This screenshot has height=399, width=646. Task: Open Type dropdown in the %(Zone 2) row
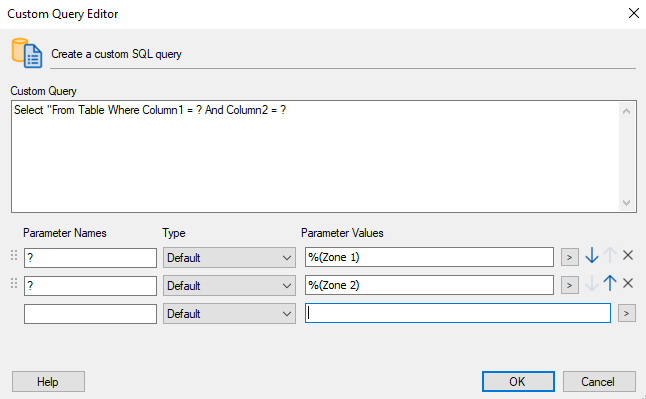click(x=229, y=286)
